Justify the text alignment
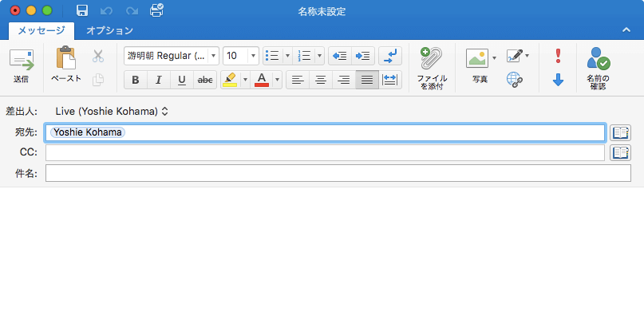Viewport: 644px width, 319px height. 367,80
